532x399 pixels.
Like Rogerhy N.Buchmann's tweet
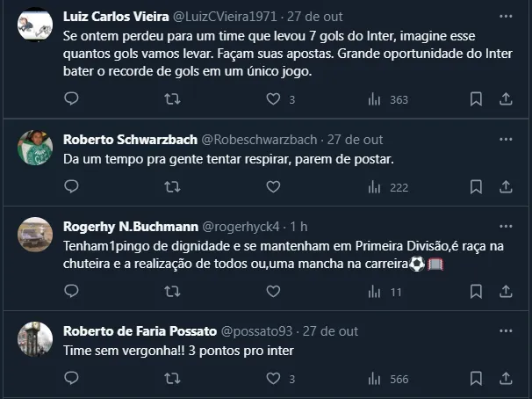pyautogui.click(x=273, y=291)
